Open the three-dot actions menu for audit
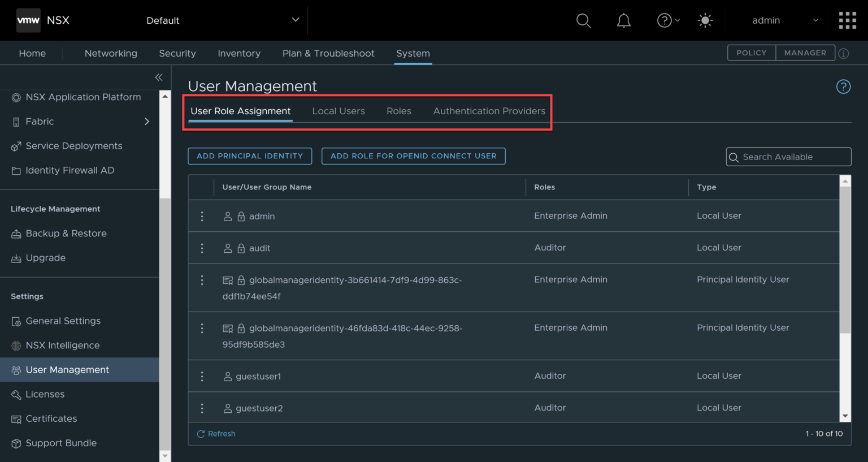Image resolution: width=868 pixels, height=462 pixels. click(x=202, y=248)
